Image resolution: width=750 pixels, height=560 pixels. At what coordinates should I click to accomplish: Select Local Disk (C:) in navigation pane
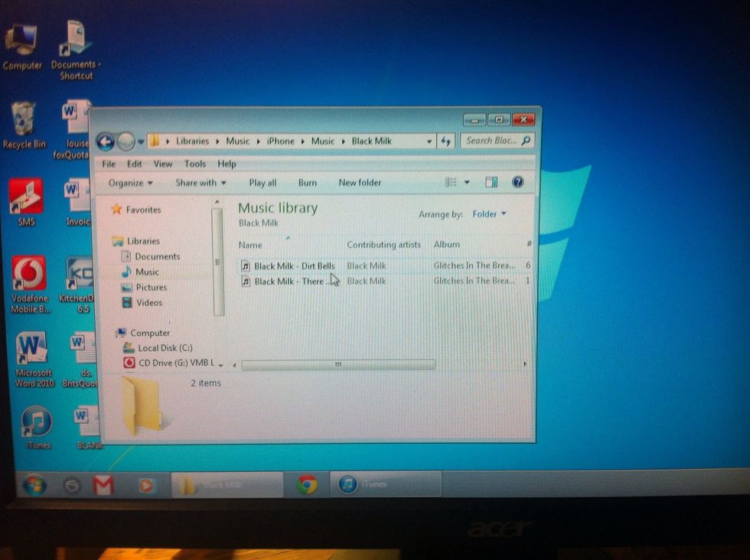pos(158,347)
